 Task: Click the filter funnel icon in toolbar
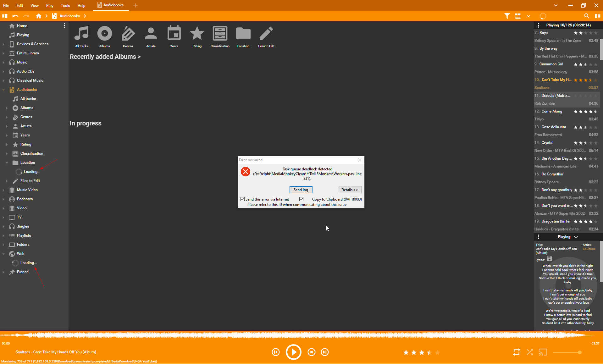(507, 16)
